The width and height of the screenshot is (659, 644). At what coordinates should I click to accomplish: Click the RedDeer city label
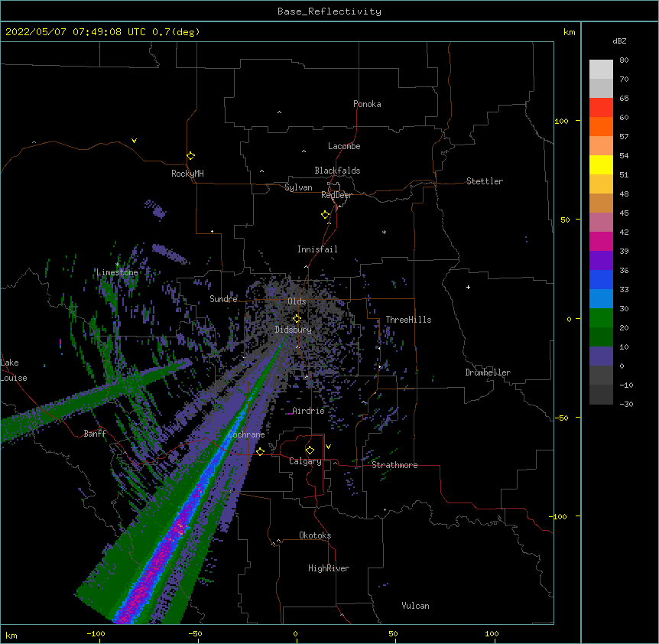coord(336,195)
